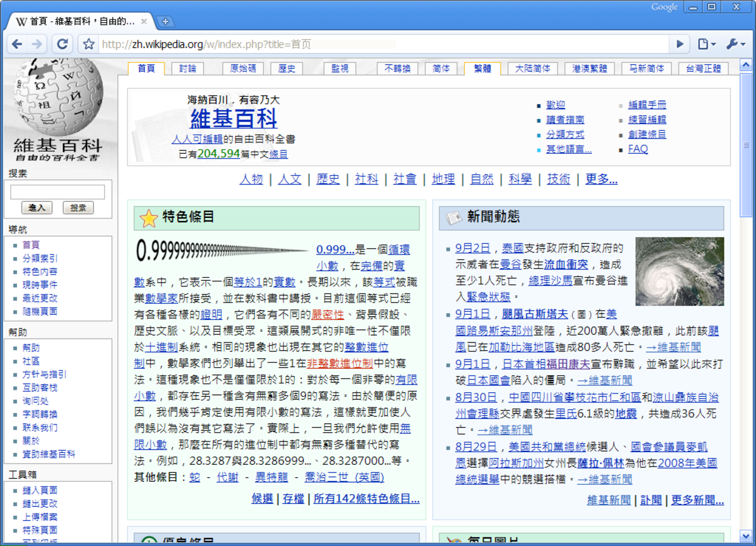Open 社區 in the help sidebar
This screenshot has width=756, height=546.
31,361
